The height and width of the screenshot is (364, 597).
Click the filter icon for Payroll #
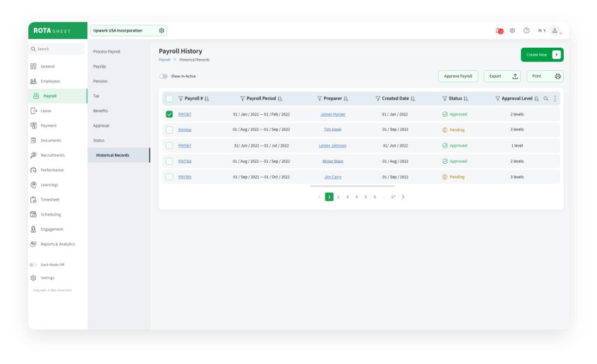180,99
